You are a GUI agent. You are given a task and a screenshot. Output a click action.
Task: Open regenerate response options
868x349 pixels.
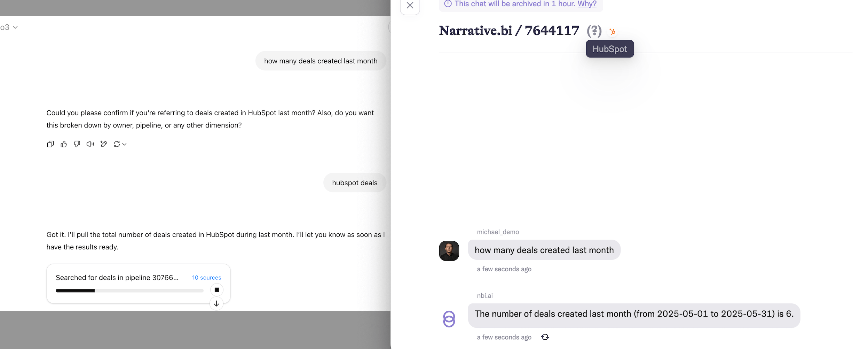pyautogui.click(x=120, y=144)
